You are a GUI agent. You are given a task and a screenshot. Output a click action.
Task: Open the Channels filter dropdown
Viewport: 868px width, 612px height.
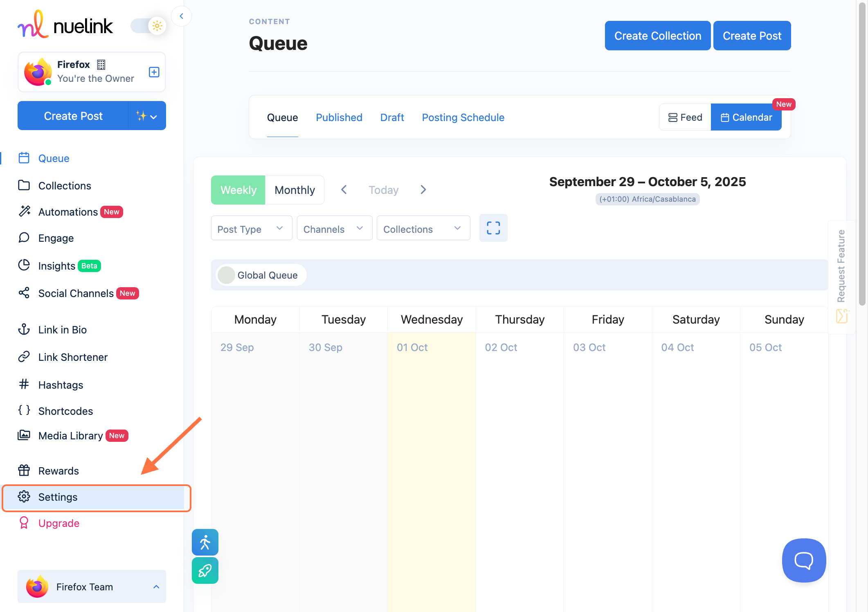click(x=334, y=229)
